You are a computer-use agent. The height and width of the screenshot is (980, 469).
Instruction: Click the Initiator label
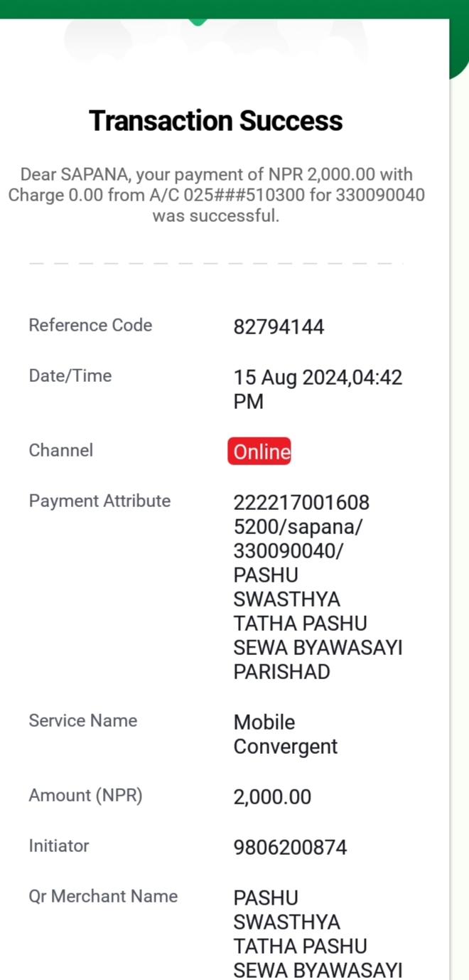[x=59, y=846]
